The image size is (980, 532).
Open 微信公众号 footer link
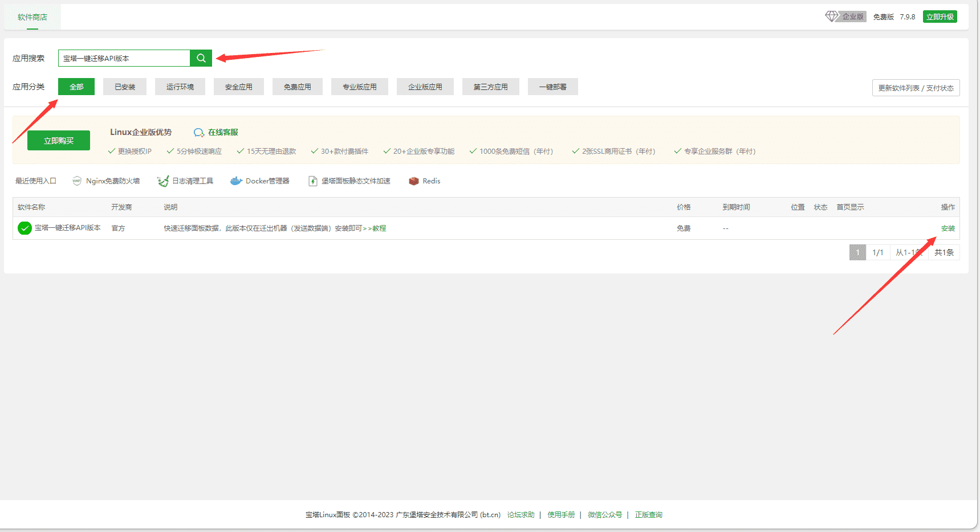click(x=605, y=515)
